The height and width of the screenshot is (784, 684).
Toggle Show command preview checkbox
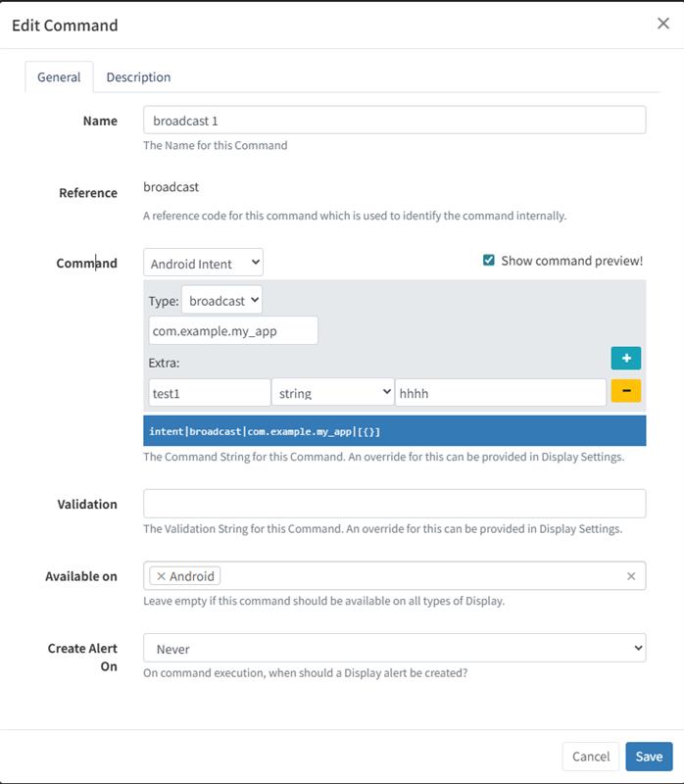(x=489, y=261)
